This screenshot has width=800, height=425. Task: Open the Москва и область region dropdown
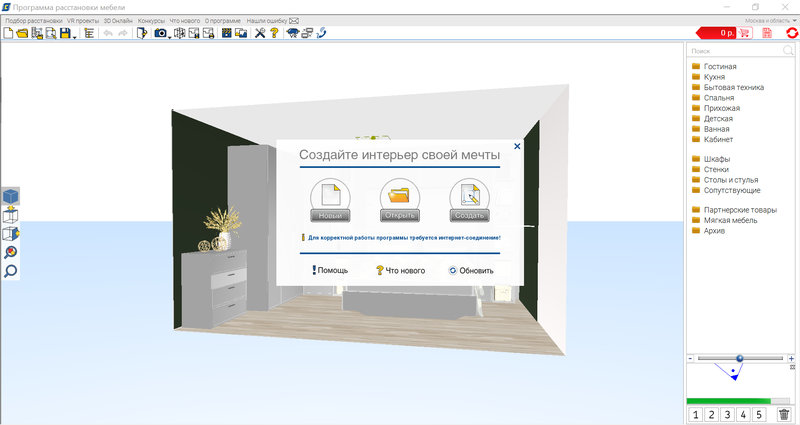point(770,21)
